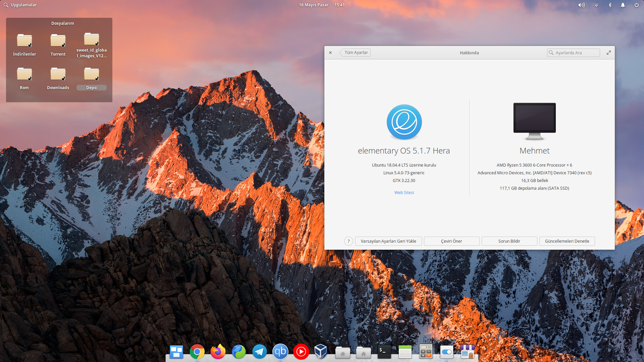
Task: Open YouTube Music from the dock
Action: [x=301, y=352]
